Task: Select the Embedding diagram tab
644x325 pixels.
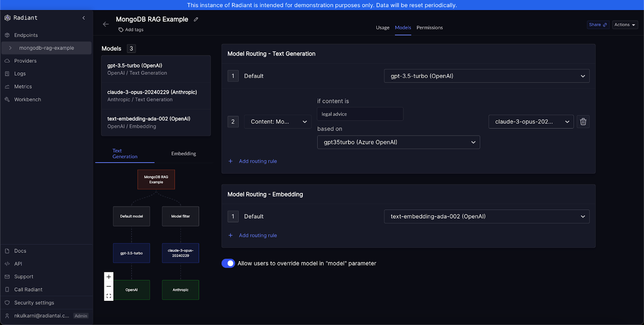Action: (x=184, y=154)
